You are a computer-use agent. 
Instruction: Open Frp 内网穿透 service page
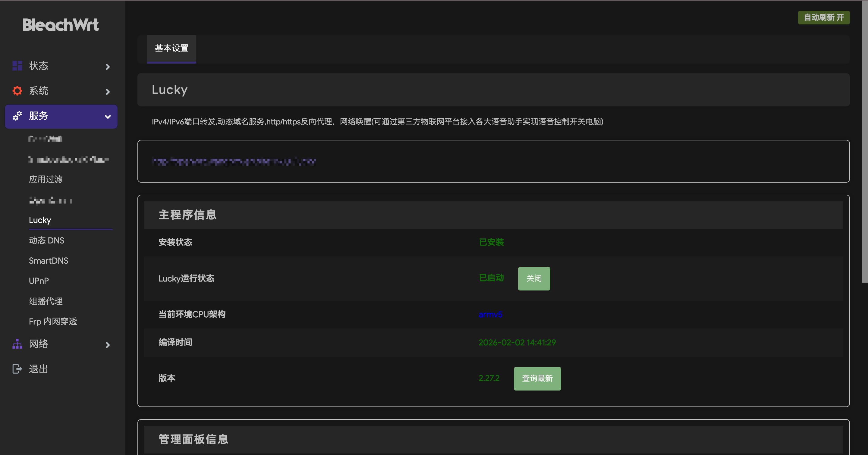pyautogui.click(x=53, y=321)
